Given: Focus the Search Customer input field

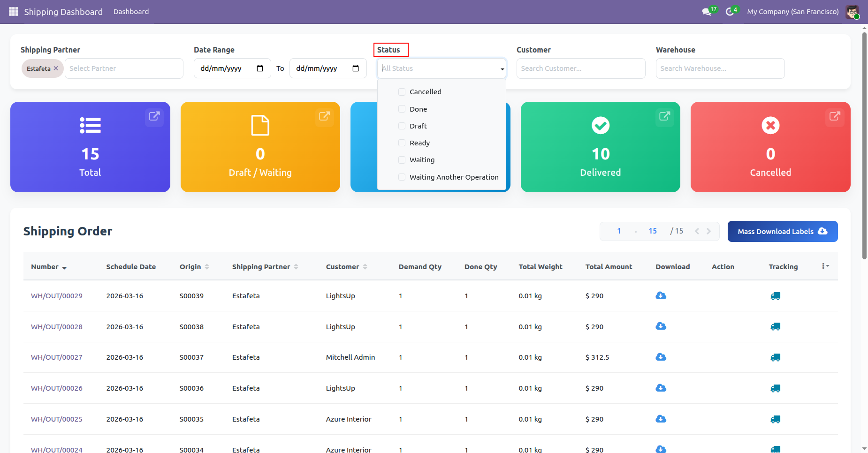Looking at the screenshot, I should [580, 68].
